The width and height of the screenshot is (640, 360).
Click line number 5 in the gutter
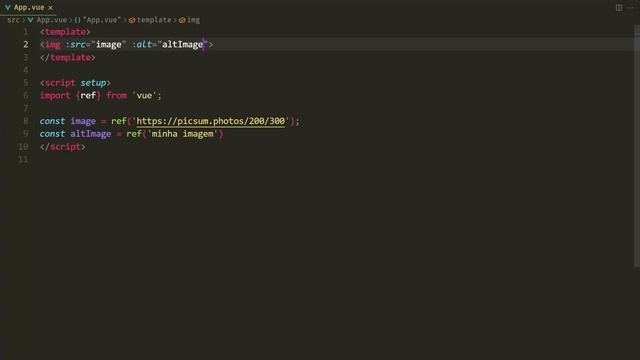(26, 83)
